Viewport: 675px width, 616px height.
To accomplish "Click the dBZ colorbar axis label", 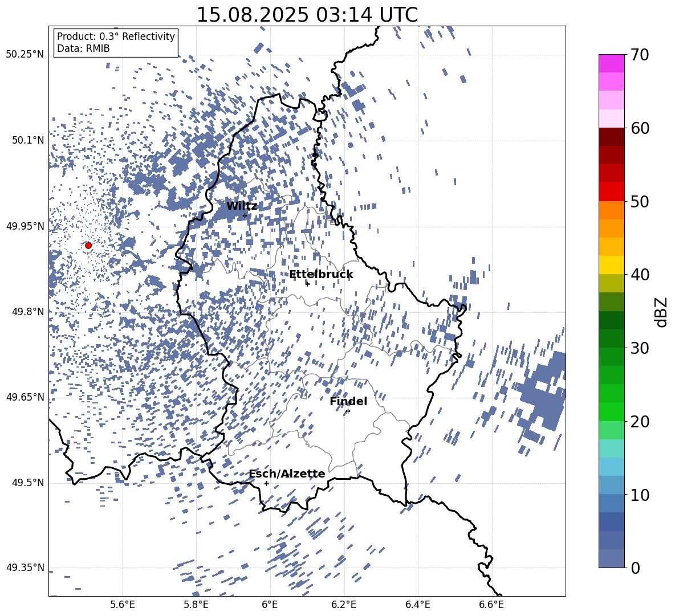I will pos(662,312).
